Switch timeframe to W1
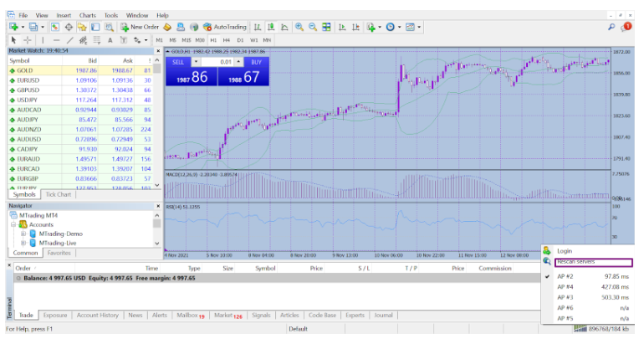This screenshot has height=339, width=644. 253,40
